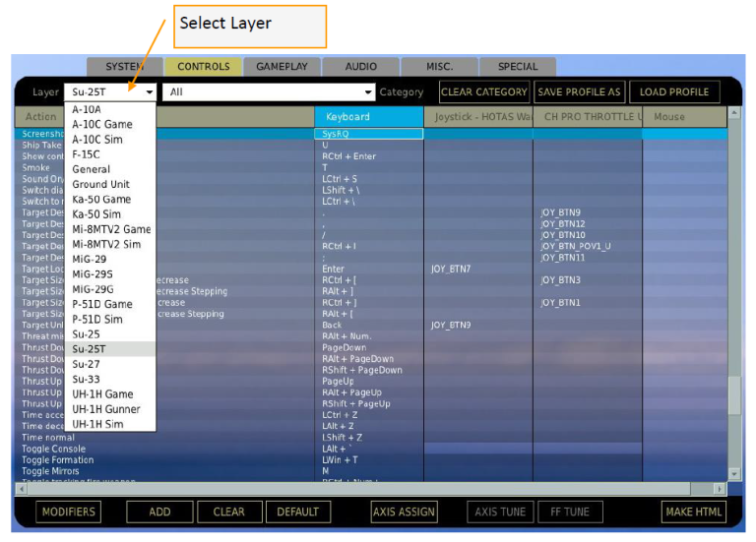
Task: Click the Keyboard column header
Action: click(368, 117)
